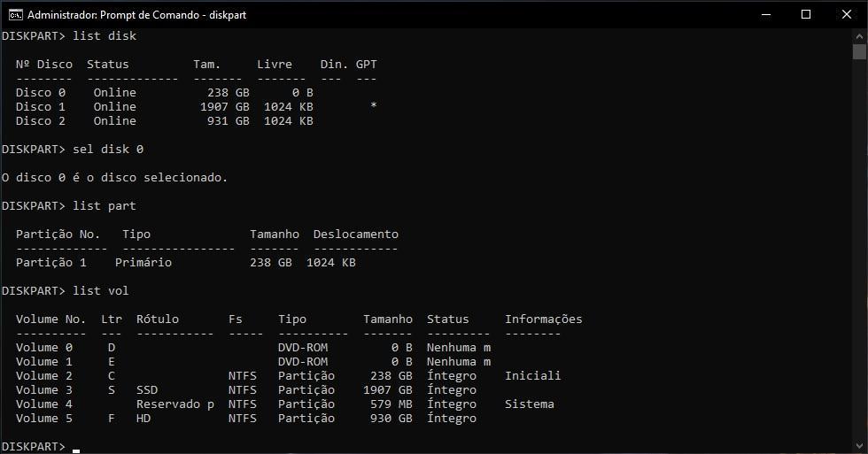Click the scrollbar up arrow
This screenshot has width=868, height=454.
pos(859,36)
